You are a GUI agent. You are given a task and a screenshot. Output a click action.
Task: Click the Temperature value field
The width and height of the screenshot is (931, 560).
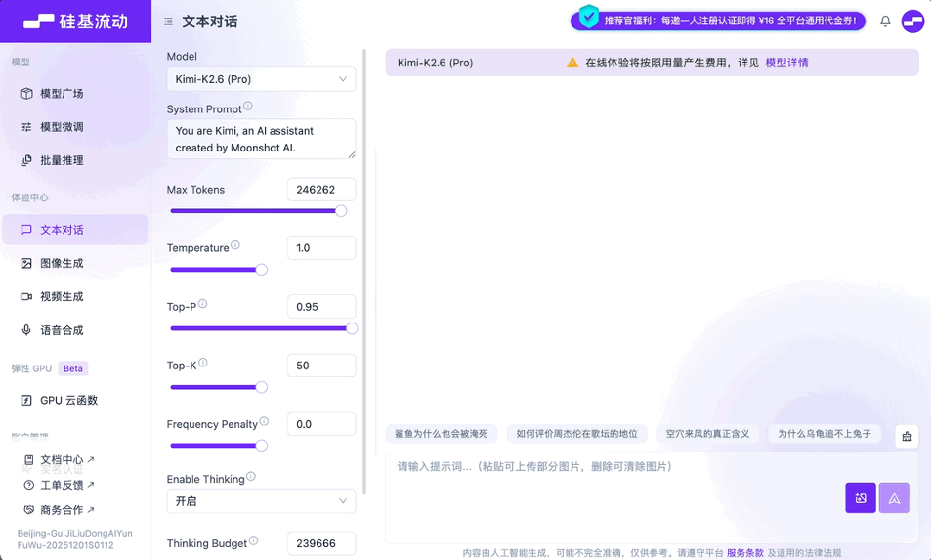click(x=321, y=248)
